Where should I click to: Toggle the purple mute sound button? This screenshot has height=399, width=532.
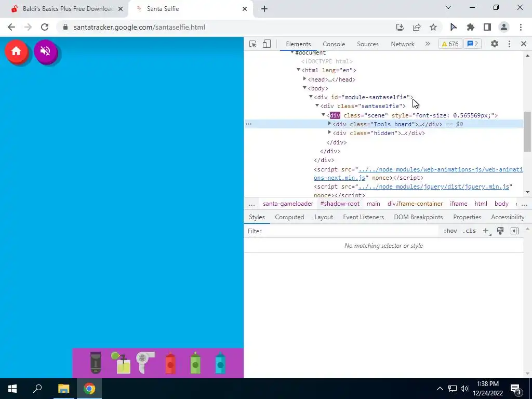(x=46, y=51)
